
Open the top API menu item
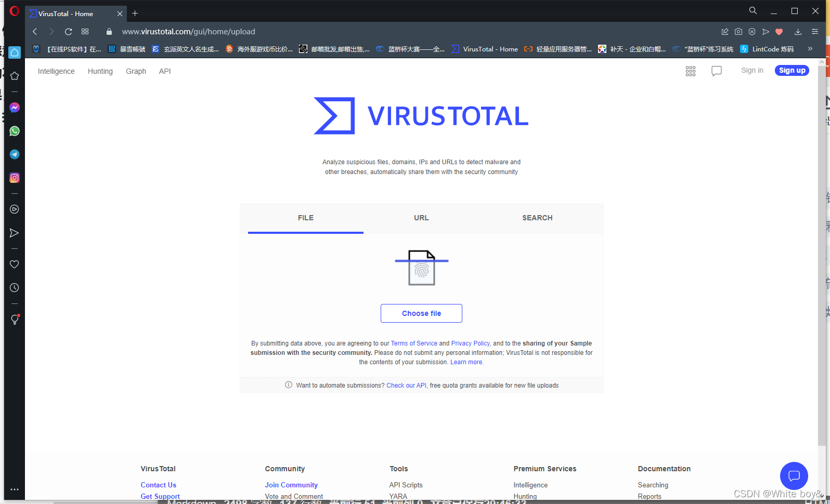pyautogui.click(x=165, y=71)
